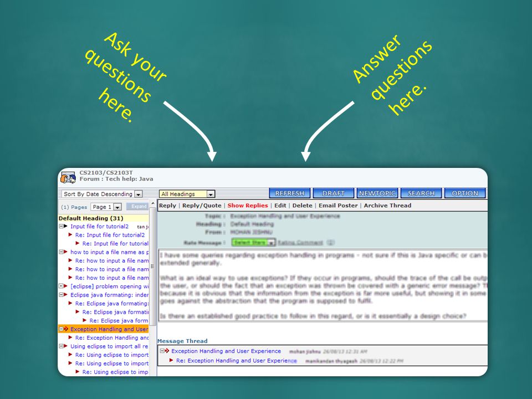Click the REFRESH button
This screenshot has width=532, height=399.
[289, 193]
